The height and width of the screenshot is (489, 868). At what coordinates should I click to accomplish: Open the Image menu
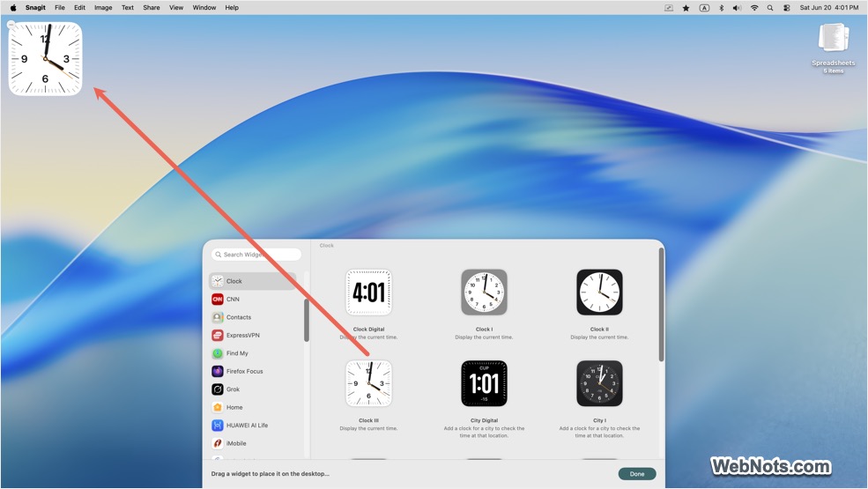(x=103, y=8)
